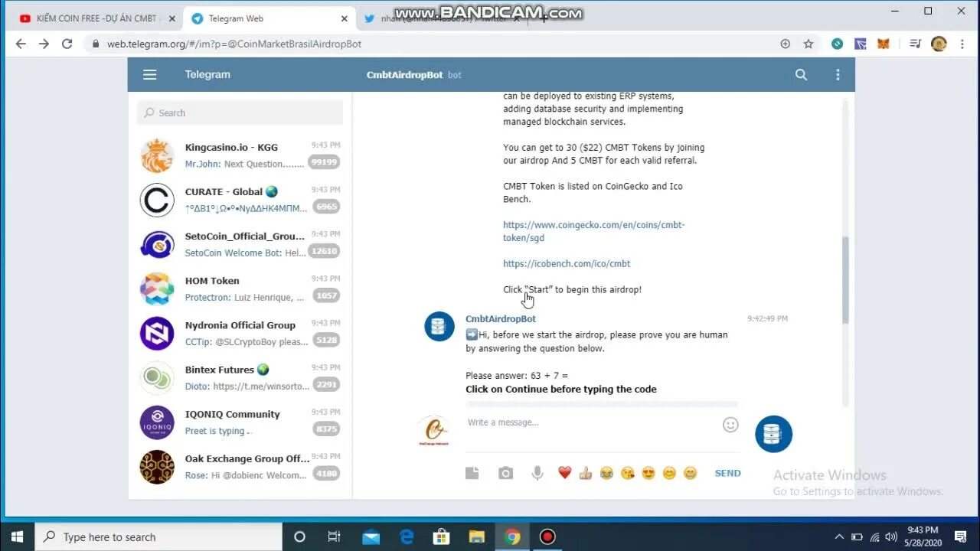Image resolution: width=980 pixels, height=551 pixels.
Task: Click the Chrome profile avatar
Action: point(939,44)
